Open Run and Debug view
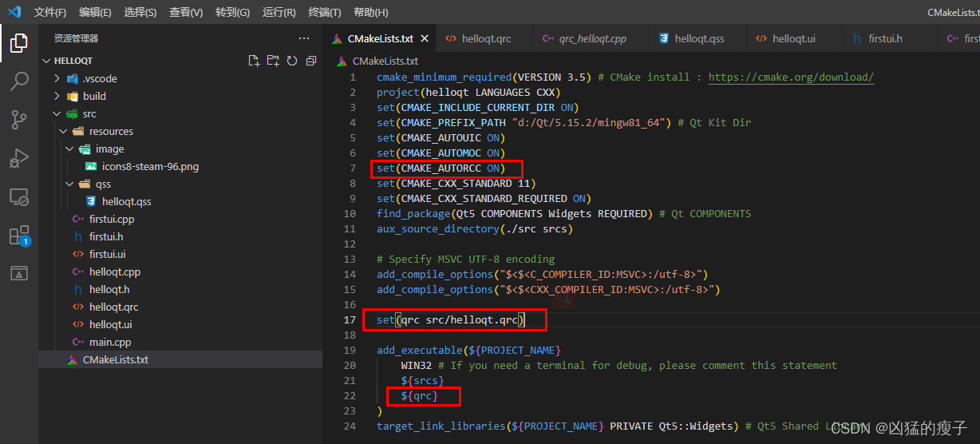The height and width of the screenshot is (444, 980). point(19,158)
